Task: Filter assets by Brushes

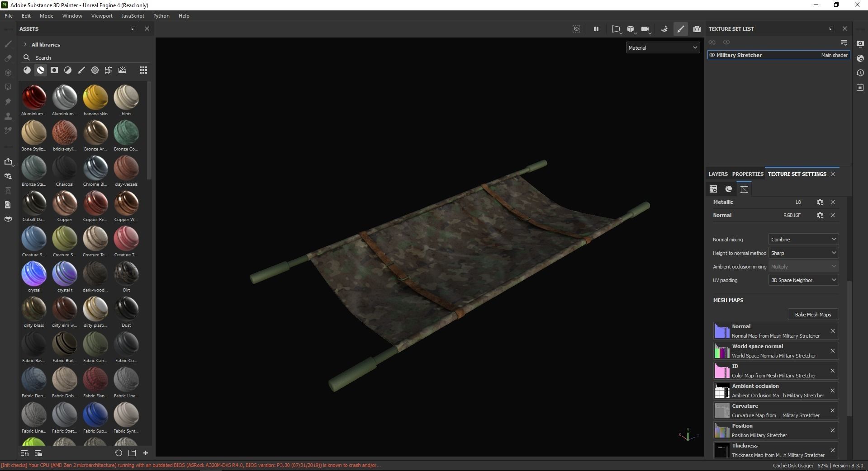Action: click(x=81, y=70)
